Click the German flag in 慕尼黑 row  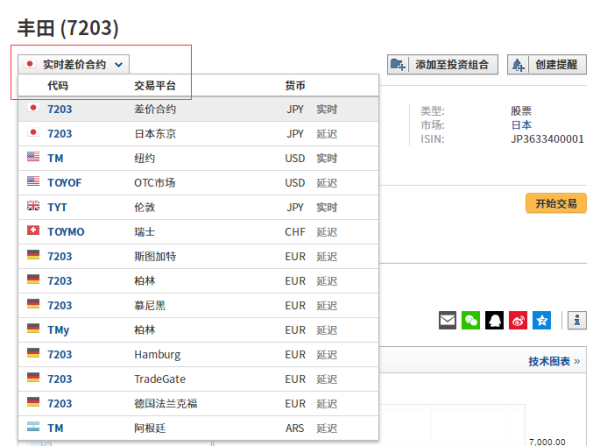(x=33, y=304)
